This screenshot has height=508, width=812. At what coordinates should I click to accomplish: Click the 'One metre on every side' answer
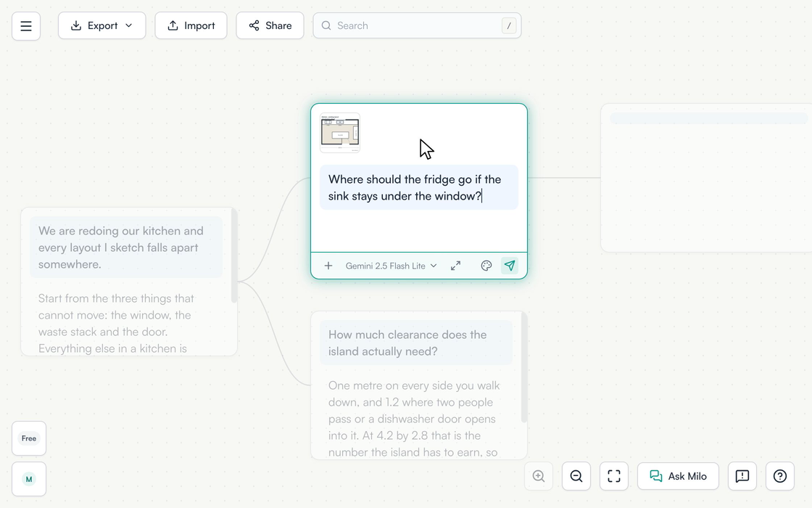pyautogui.click(x=414, y=418)
